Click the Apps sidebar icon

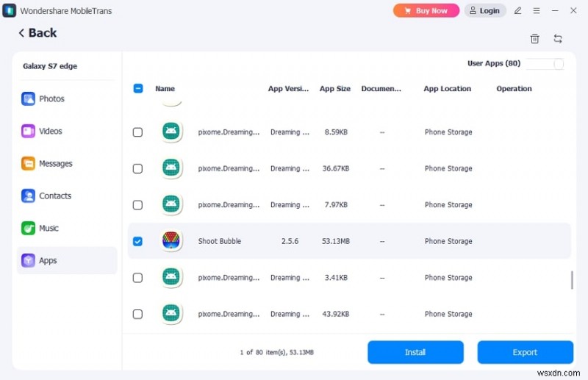point(28,260)
